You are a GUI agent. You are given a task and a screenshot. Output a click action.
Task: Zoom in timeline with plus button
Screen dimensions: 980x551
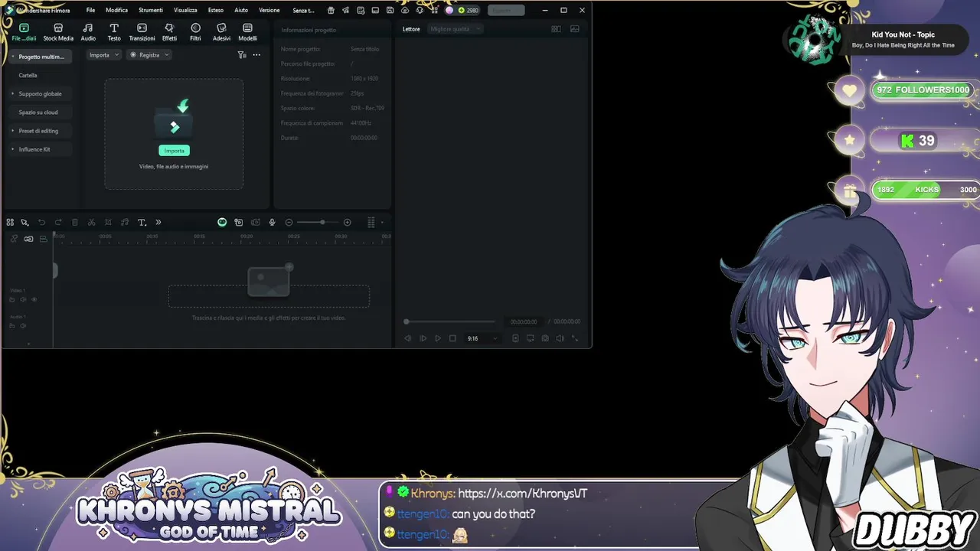pyautogui.click(x=347, y=222)
